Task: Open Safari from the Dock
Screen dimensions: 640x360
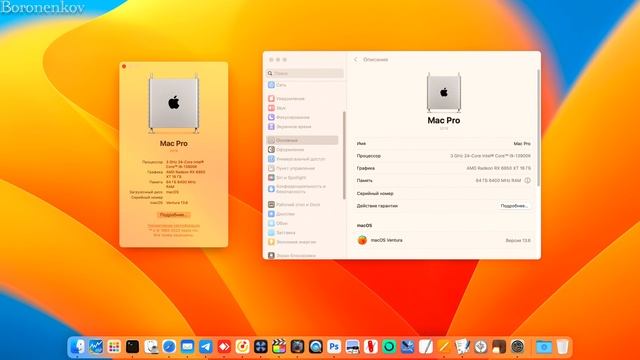Action: [169, 347]
